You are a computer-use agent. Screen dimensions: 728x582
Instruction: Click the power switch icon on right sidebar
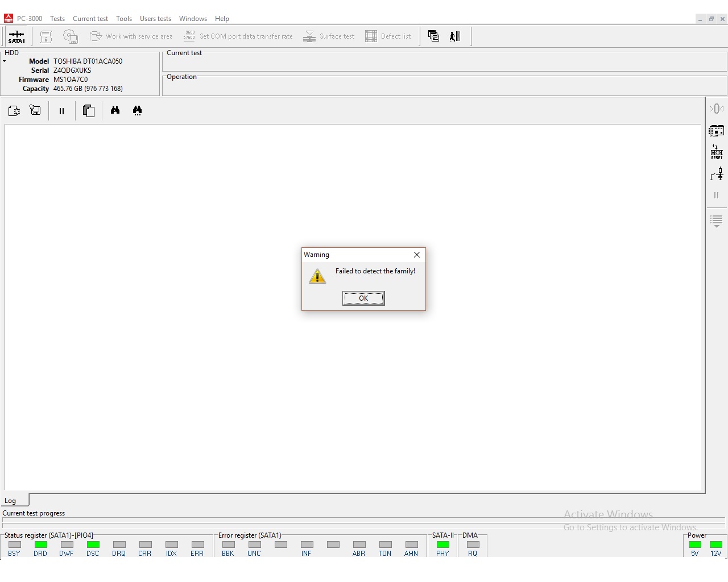tap(717, 174)
